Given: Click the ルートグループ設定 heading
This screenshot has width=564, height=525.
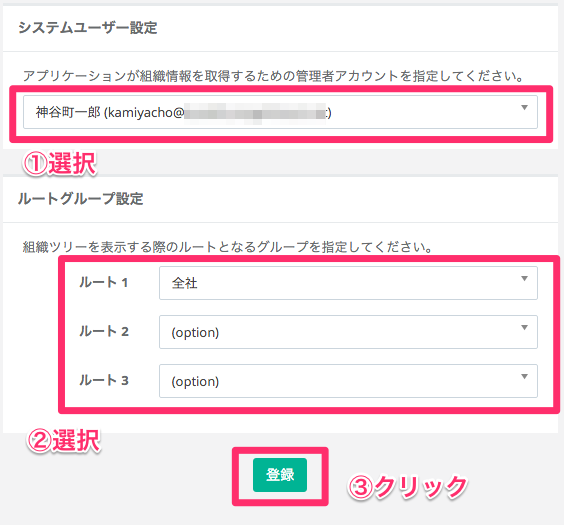Looking at the screenshot, I should point(81,198).
